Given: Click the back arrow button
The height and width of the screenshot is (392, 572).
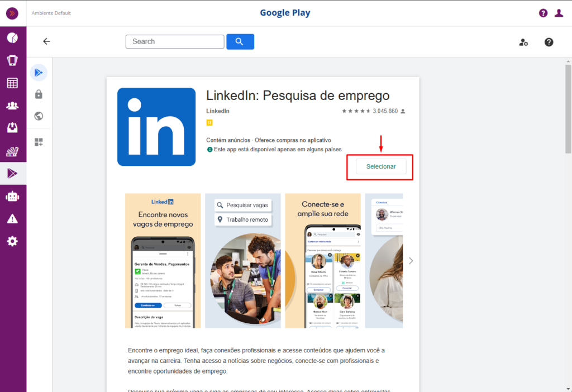Looking at the screenshot, I should [x=46, y=41].
